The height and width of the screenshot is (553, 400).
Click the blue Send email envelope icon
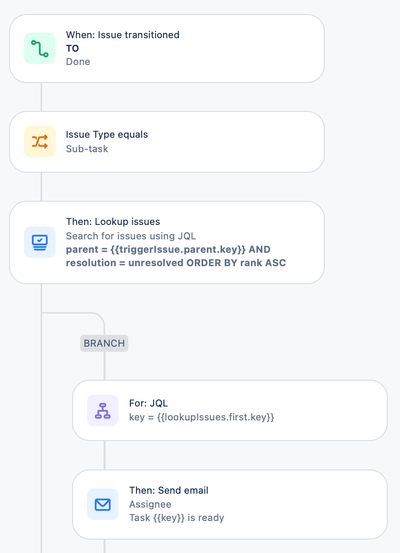click(x=103, y=504)
